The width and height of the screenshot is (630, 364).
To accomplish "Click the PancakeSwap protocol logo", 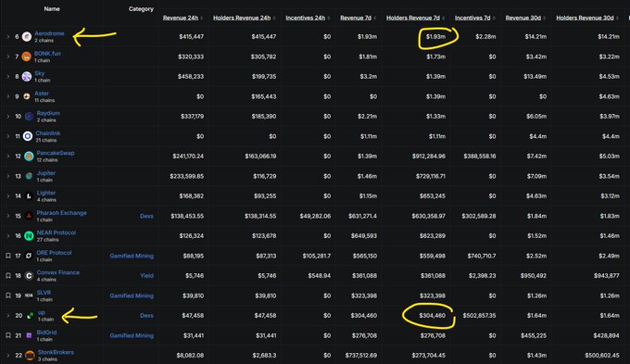I will pyautogui.click(x=29, y=157).
